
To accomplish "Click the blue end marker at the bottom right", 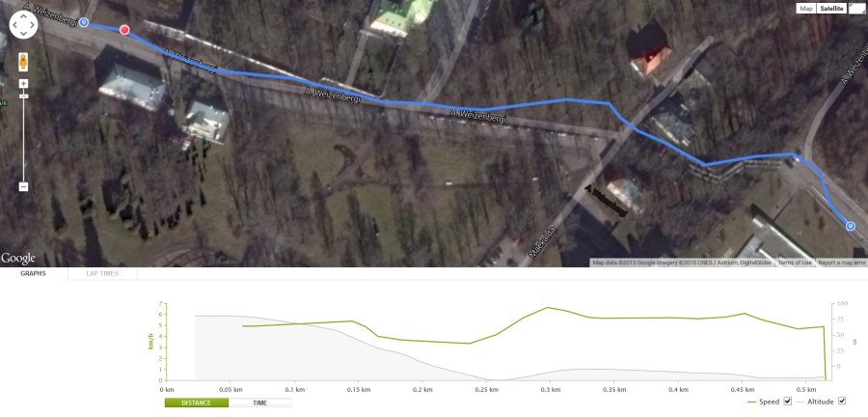I will pos(851,226).
